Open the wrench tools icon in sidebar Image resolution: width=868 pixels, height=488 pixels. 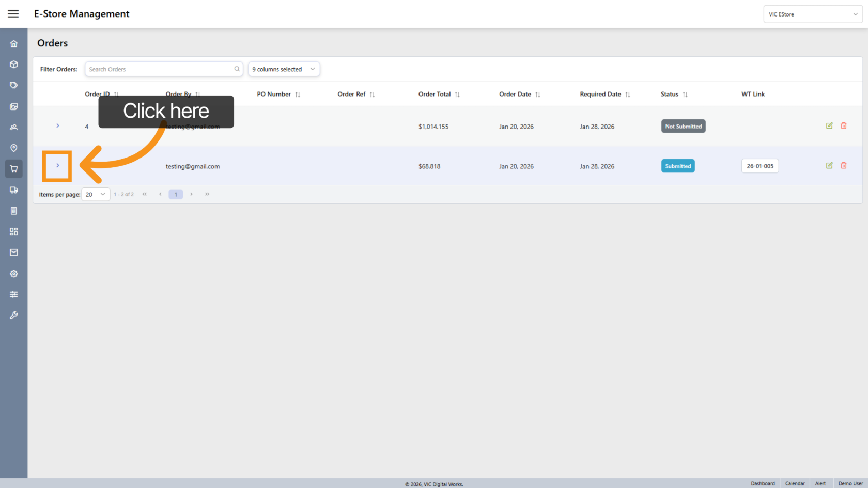click(x=14, y=315)
